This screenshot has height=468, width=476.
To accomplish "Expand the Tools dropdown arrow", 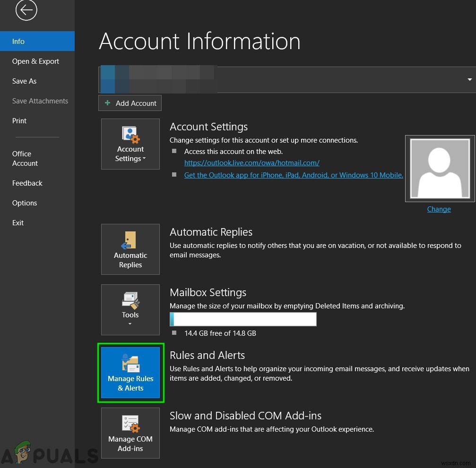I will click(130, 323).
